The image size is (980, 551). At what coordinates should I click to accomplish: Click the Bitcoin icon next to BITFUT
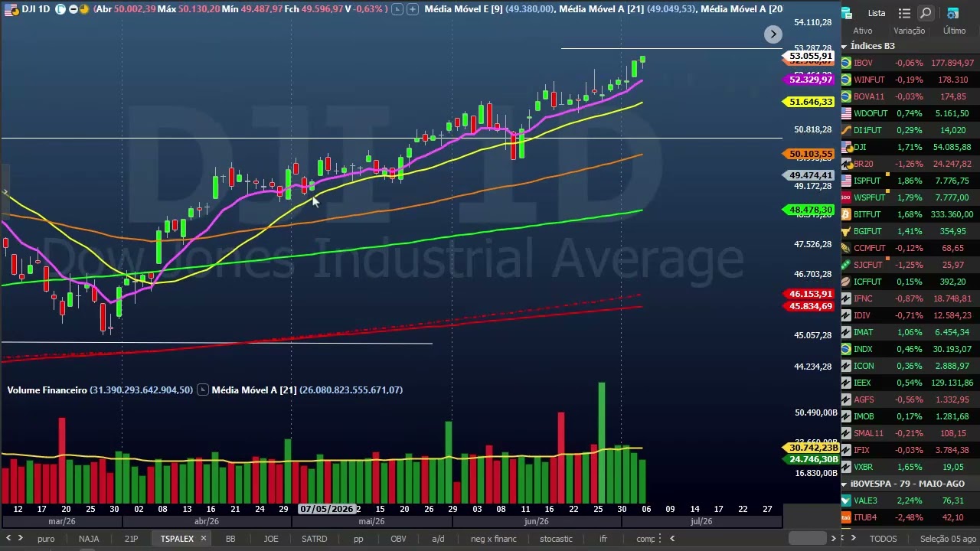(x=846, y=214)
